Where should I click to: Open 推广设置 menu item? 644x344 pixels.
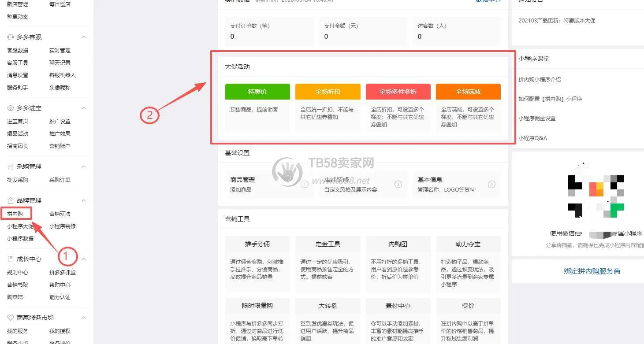coord(60,122)
